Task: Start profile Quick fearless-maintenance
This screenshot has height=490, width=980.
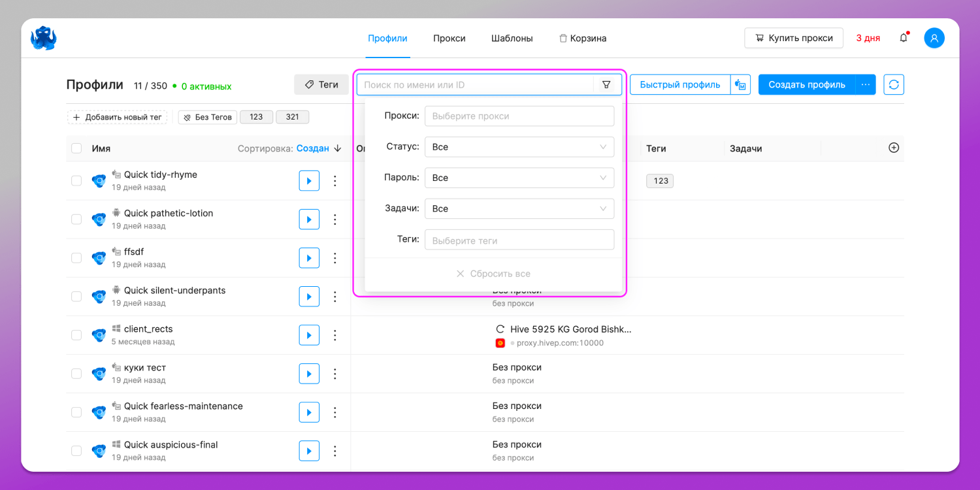Action: (x=309, y=412)
